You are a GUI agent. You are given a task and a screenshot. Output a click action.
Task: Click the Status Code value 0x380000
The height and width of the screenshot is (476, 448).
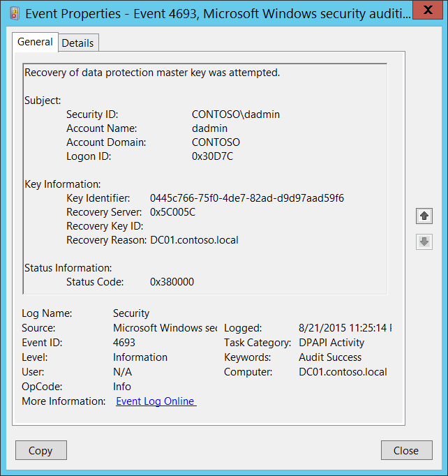tap(172, 282)
